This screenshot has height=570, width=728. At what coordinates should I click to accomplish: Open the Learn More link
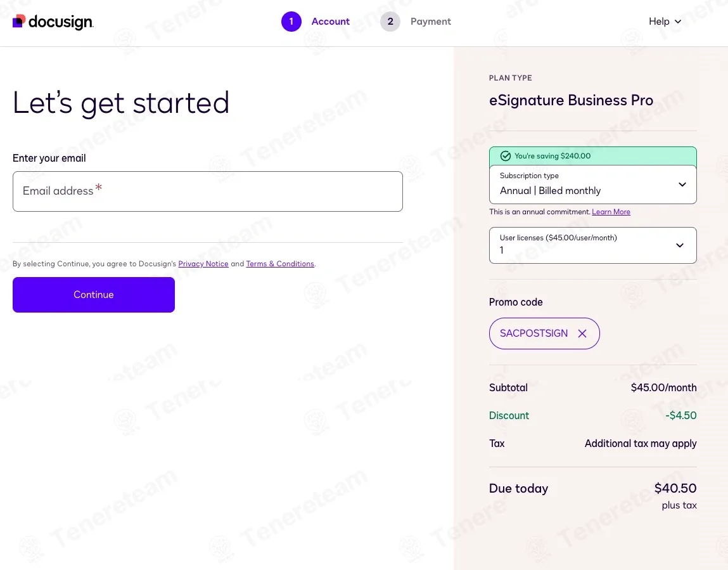pyautogui.click(x=611, y=212)
